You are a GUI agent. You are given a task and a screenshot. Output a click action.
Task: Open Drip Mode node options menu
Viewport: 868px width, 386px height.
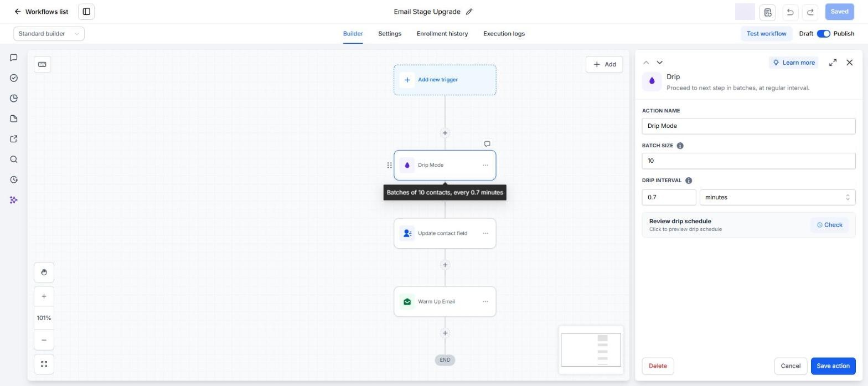(x=485, y=165)
